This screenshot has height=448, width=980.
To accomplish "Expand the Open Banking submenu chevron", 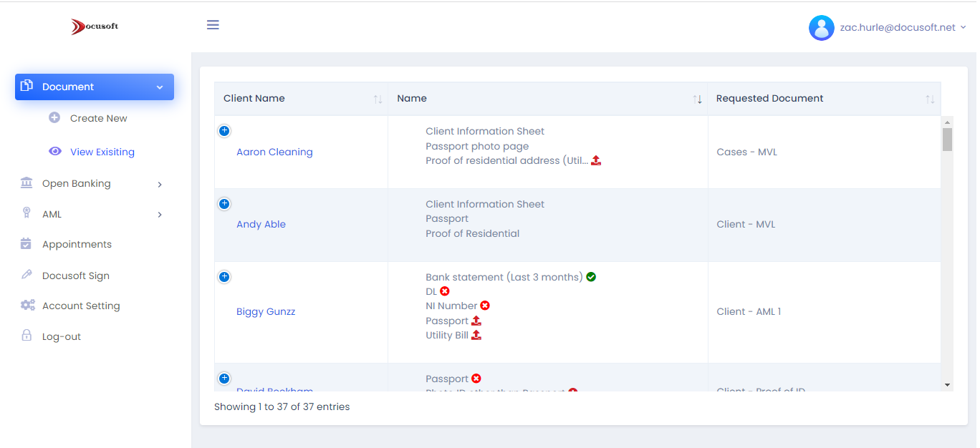I will 160,182.
